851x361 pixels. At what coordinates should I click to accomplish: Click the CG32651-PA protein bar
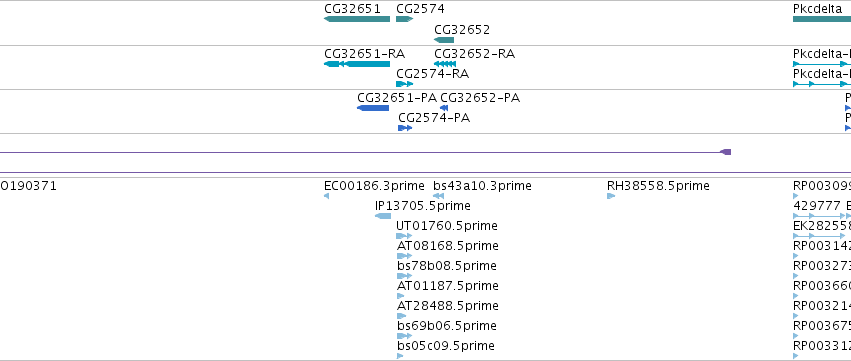373,108
